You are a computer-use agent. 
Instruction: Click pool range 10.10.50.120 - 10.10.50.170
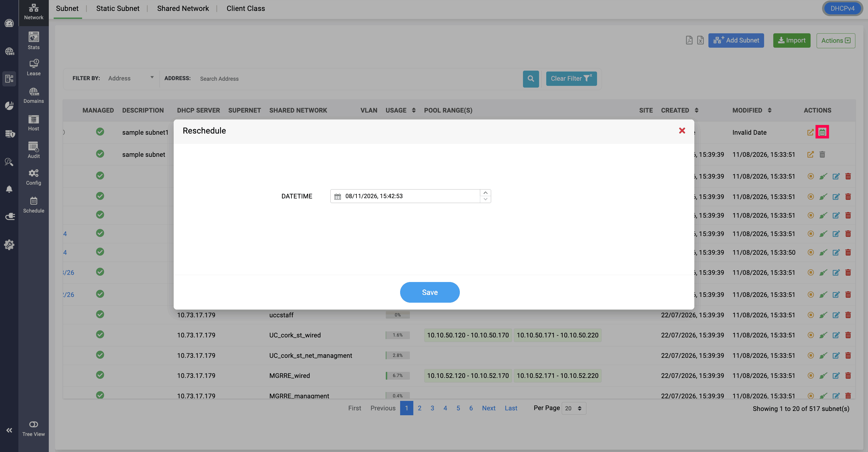[468, 335]
